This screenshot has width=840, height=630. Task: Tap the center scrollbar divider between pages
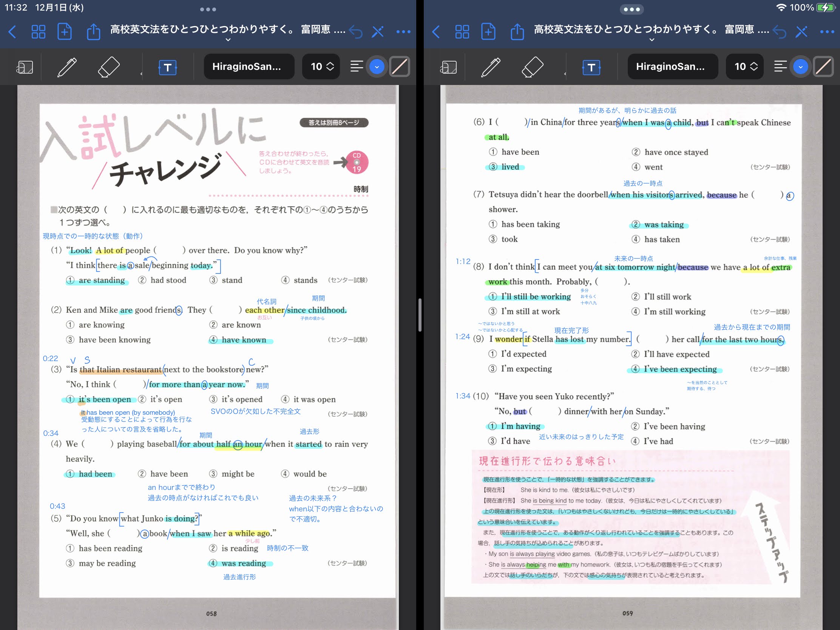coord(420,315)
